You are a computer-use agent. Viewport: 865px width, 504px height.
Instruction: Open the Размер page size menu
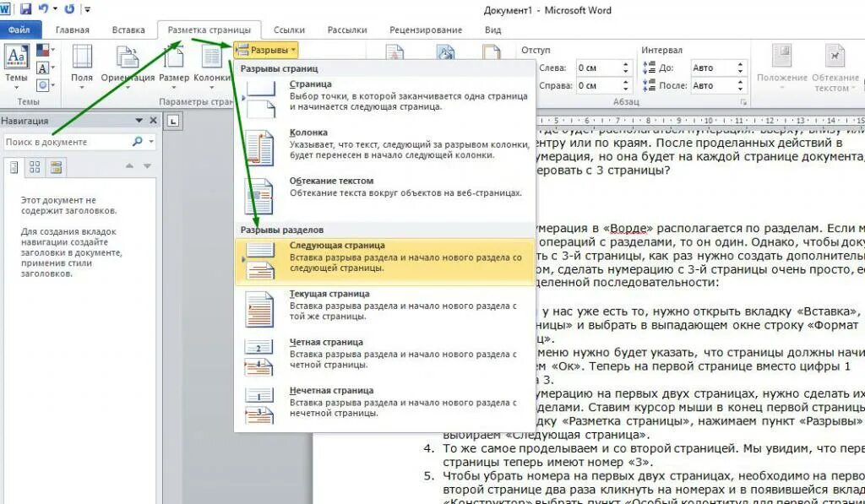tap(174, 68)
